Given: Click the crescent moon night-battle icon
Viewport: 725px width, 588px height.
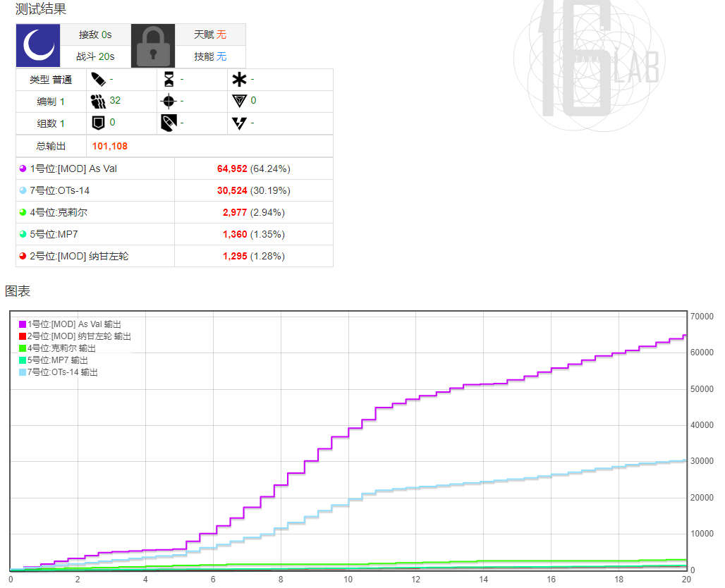Looking at the screenshot, I should pos(38,45).
